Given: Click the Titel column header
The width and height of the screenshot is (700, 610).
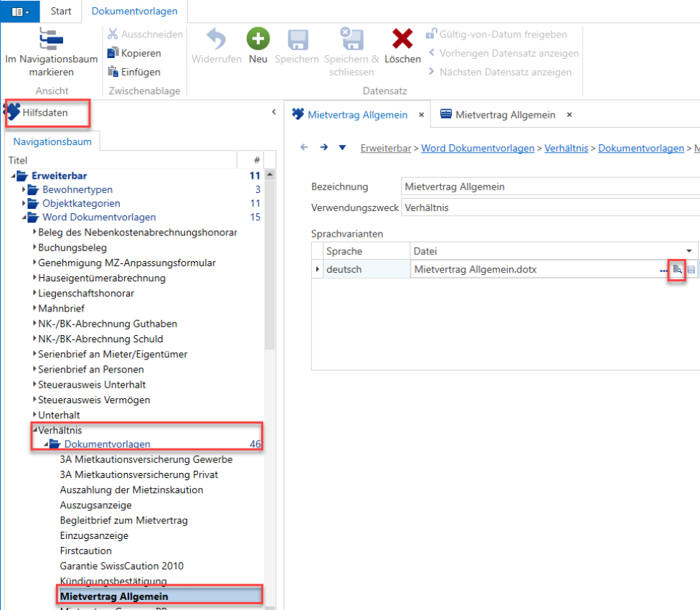Looking at the screenshot, I should click(122, 160).
